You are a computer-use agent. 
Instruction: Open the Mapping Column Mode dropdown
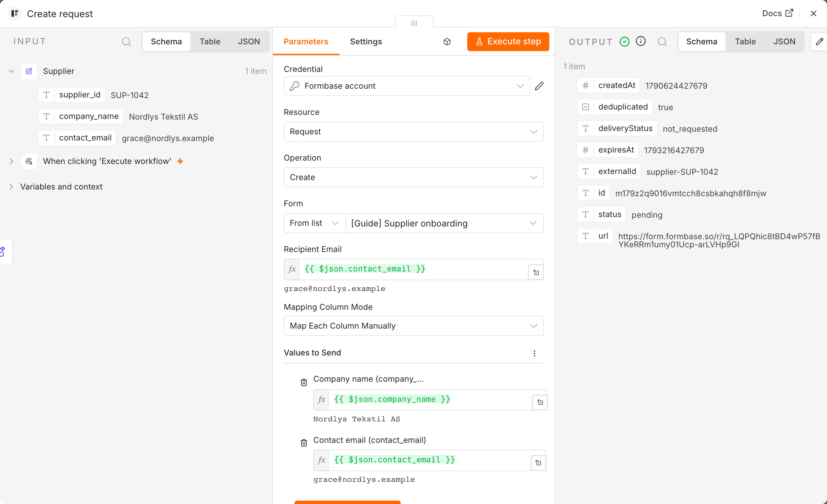pos(414,326)
